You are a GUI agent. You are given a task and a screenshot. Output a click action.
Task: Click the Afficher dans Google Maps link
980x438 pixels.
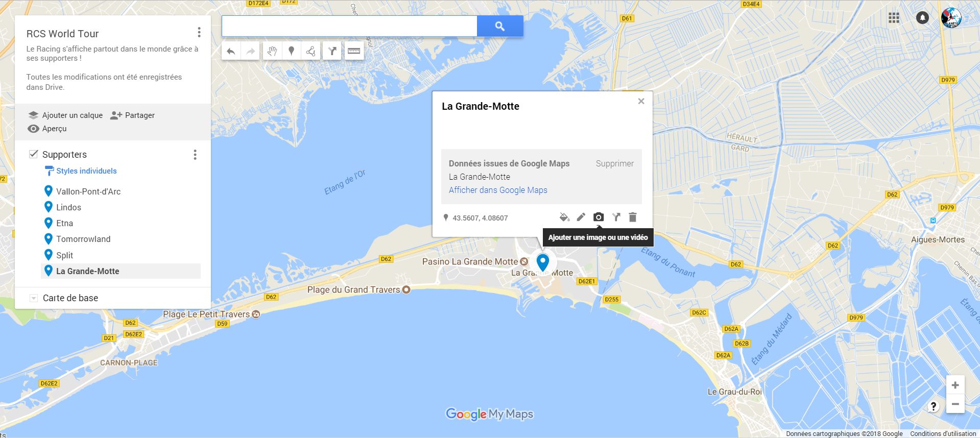[498, 190]
